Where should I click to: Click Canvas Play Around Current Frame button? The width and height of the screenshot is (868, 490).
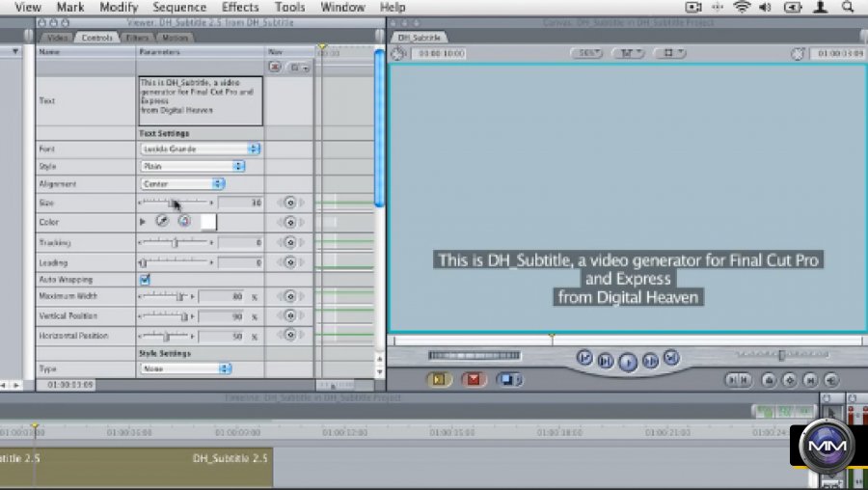(x=650, y=361)
